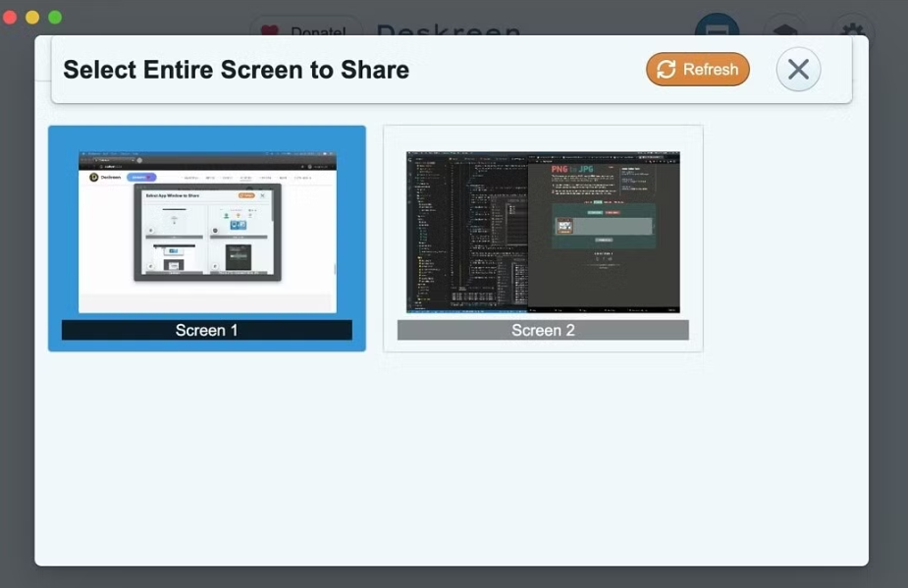Select the Screen 1 preview to share
Screen dimensions: 908x588
207,239
